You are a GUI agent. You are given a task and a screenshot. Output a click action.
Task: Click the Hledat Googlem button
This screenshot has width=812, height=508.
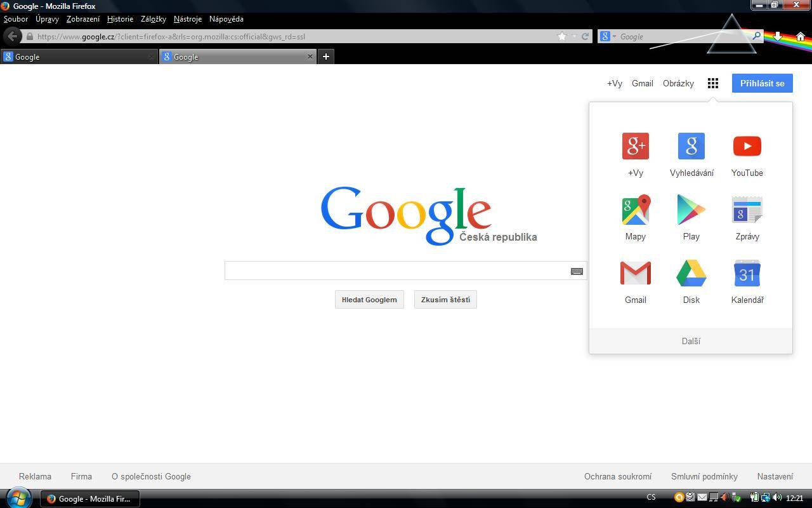(369, 300)
